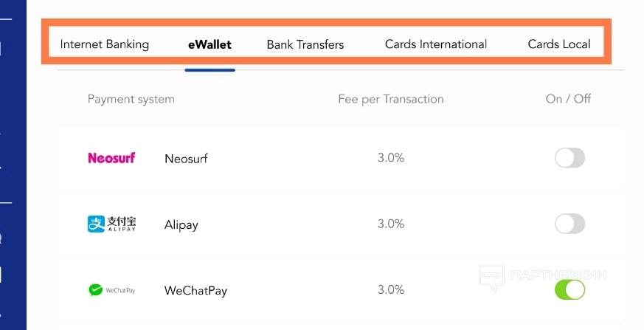Screen dimensions: 644x330
Task: Click the Alipay 3.0% fee value
Action: (391, 224)
